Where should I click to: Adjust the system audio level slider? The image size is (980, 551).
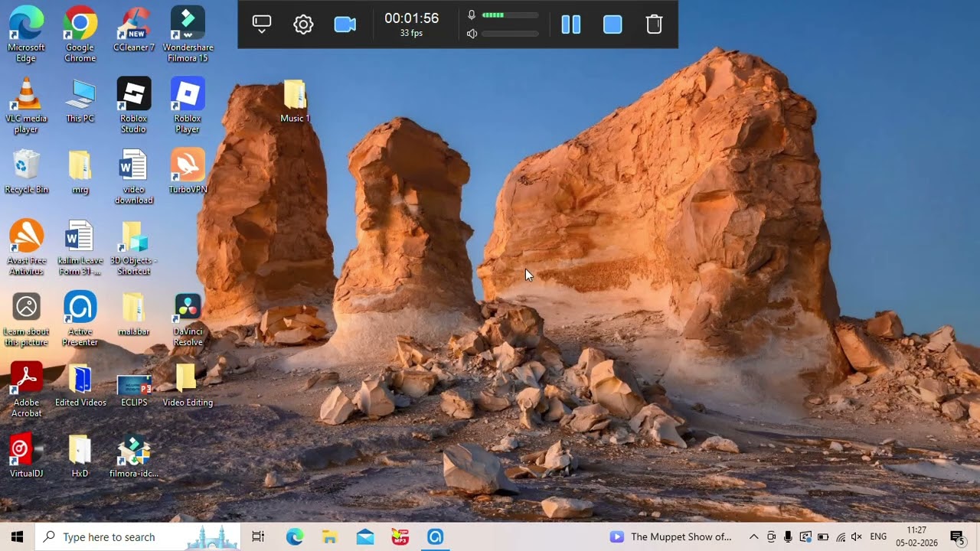click(510, 34)
